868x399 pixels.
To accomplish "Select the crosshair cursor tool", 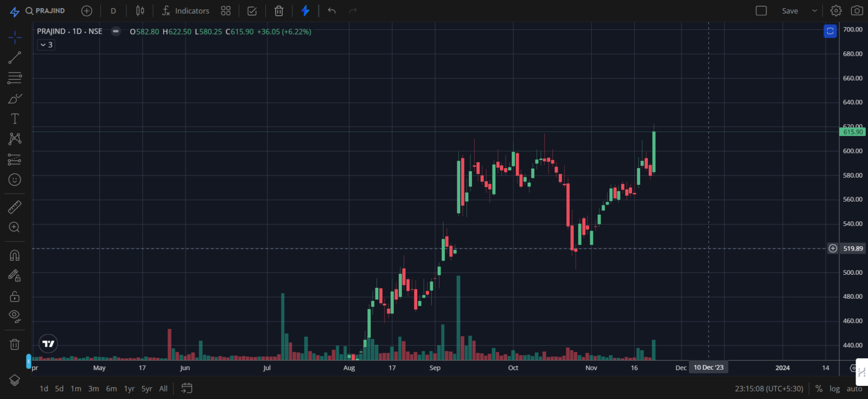I will [15, 37].
